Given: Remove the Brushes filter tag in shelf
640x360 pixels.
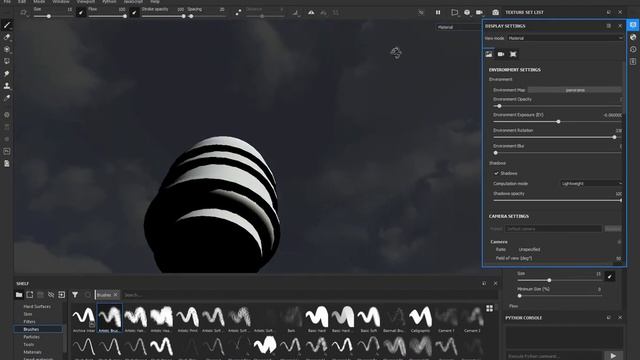Looking at the screenshot, I should 116,295.
